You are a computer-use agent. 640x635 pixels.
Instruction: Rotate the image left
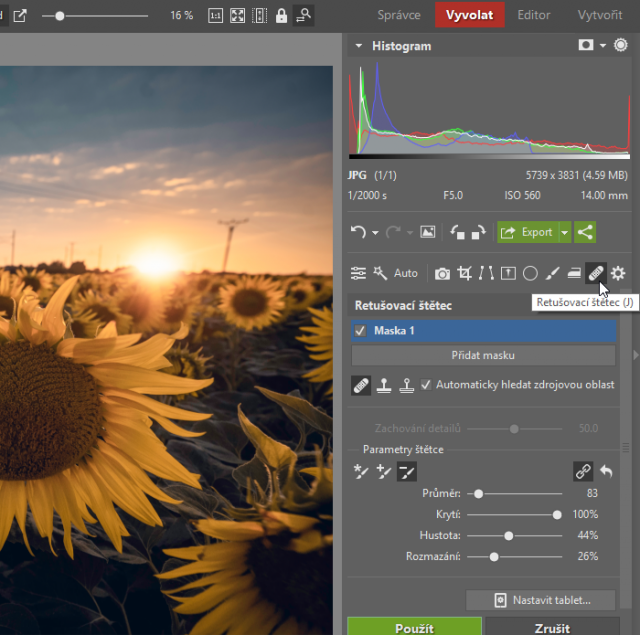pos(457,232)
